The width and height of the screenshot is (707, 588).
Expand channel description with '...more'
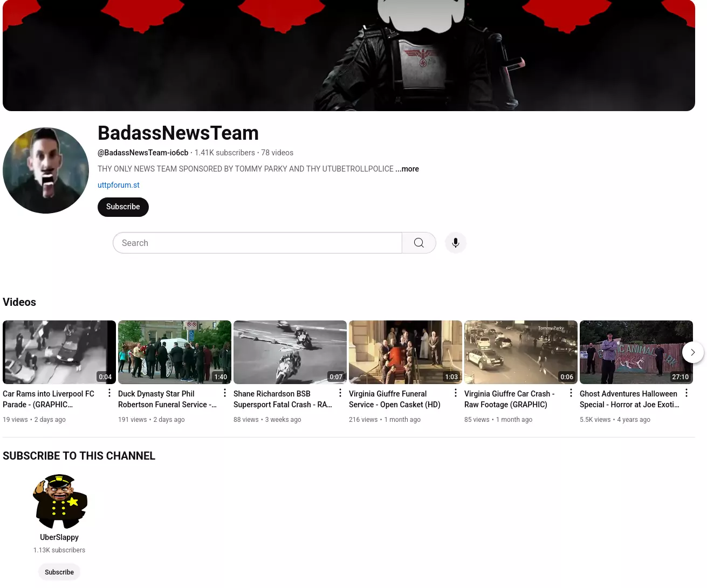pyautogui.click(x=407, y=169)
